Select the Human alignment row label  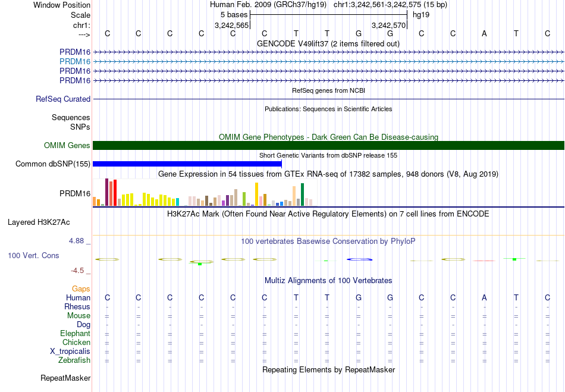point(78,297)
